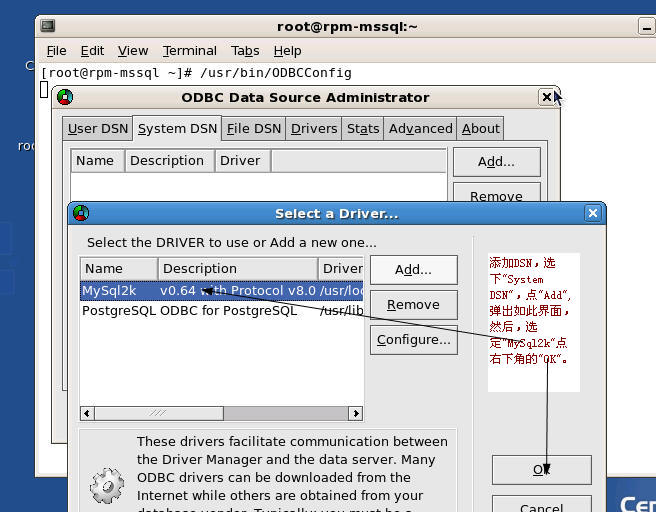Screen dimensions: 656x512
Task: Open the Tabs menu in terminal
Action: tap(245, 51)
